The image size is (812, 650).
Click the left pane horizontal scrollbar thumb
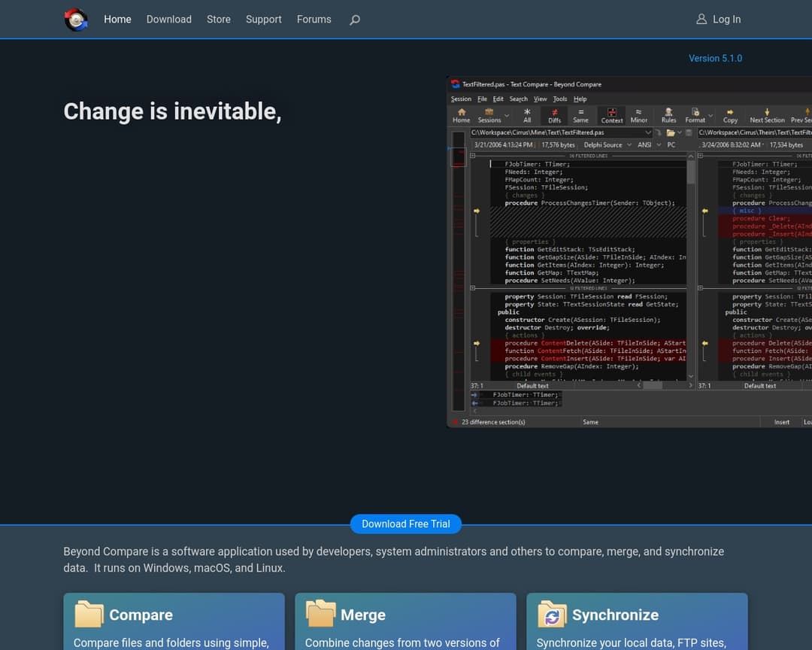point(653,386)
